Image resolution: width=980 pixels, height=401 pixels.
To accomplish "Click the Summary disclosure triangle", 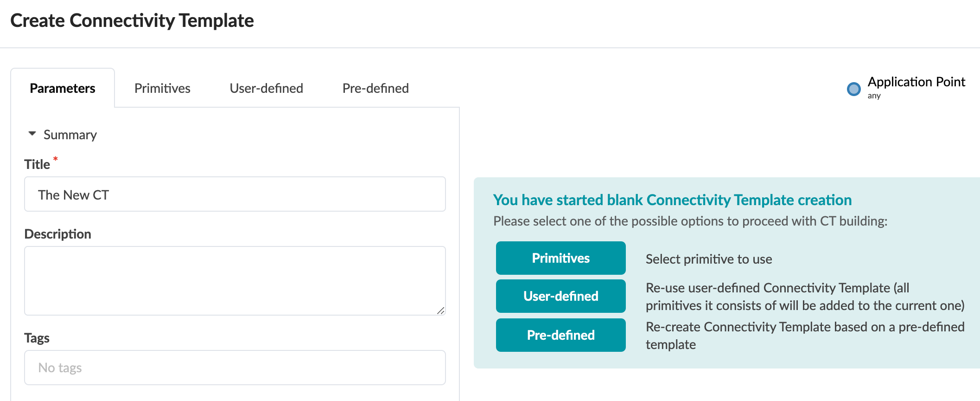I will click(x=32, y=134).
